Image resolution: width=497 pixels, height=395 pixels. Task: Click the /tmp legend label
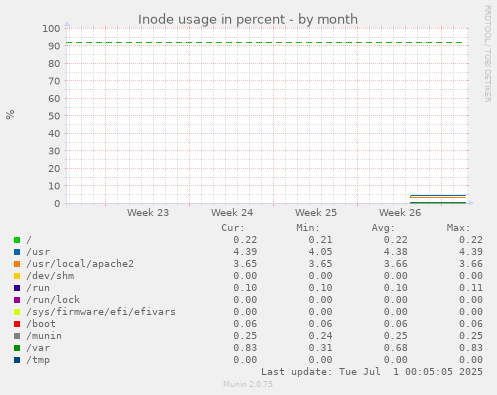(x=38, y=360)
